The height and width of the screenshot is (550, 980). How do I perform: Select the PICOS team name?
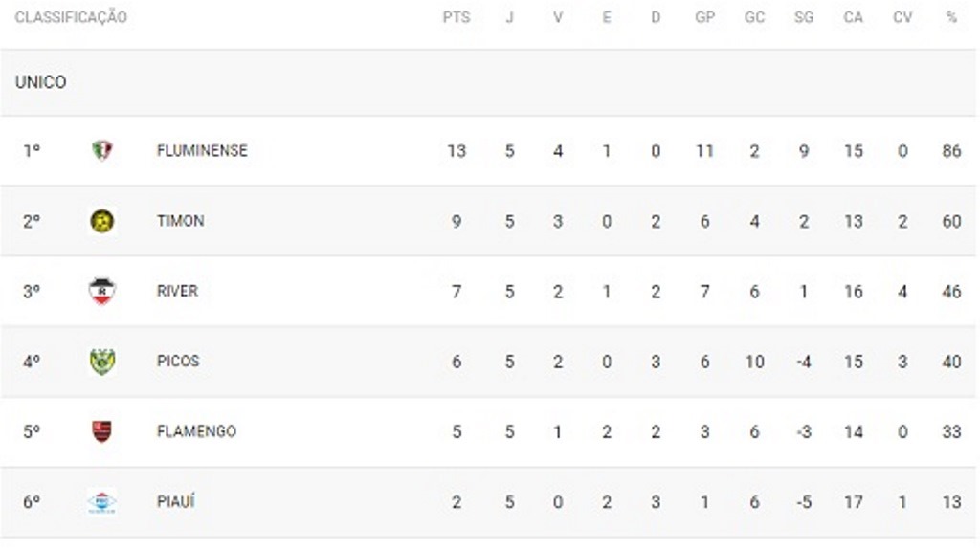click(x=177, y=362)
